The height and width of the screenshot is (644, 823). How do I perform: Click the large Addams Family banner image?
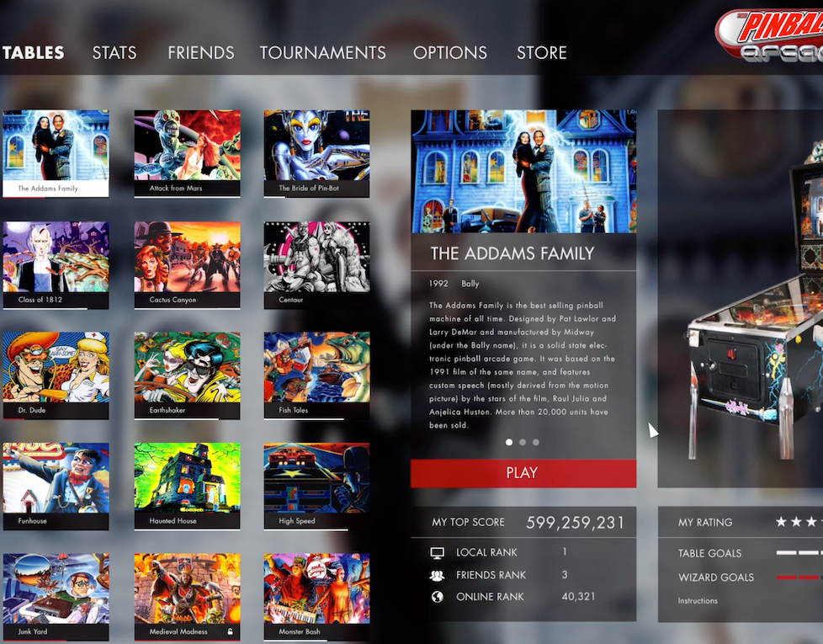click(x=523, y=172)
